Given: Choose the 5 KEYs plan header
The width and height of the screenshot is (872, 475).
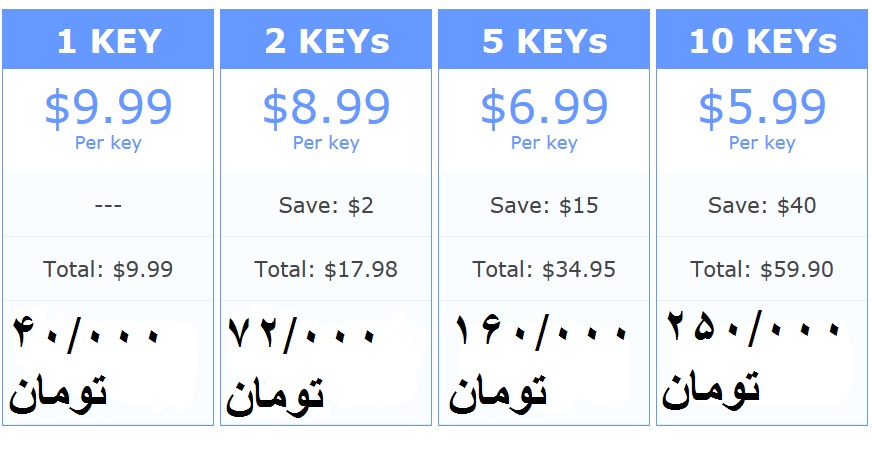Looking at the screenshot, I should 544,39.
